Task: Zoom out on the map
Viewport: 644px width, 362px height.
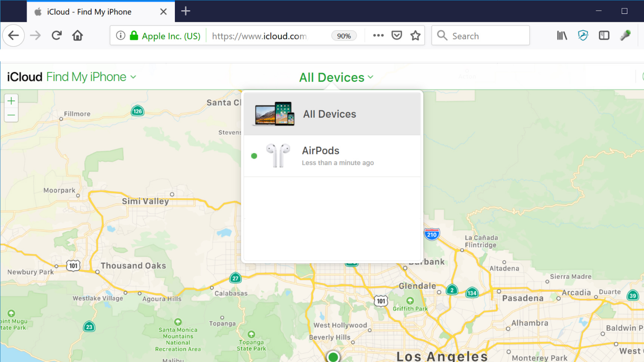Action: tap(11, 115)
